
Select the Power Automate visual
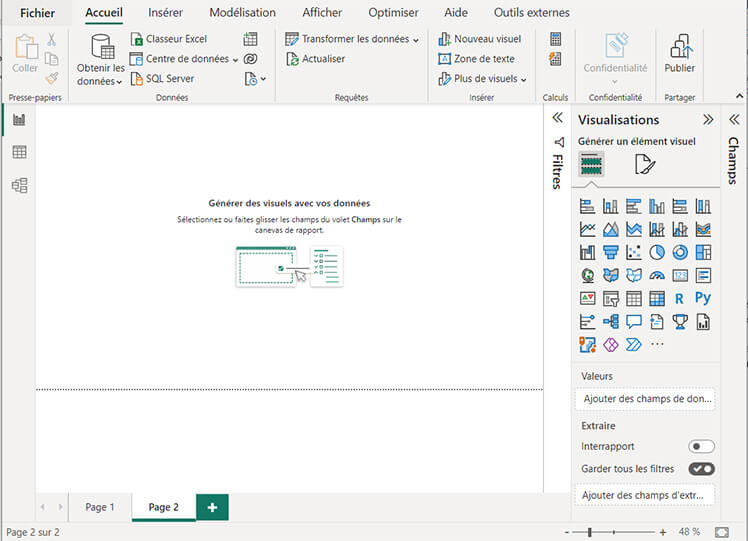634,344
